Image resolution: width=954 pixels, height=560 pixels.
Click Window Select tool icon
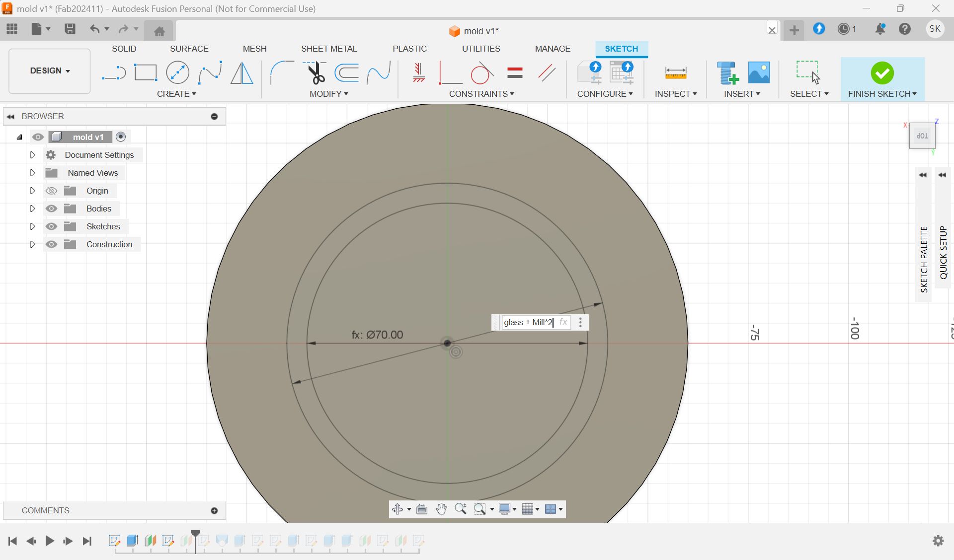point(808,72)
